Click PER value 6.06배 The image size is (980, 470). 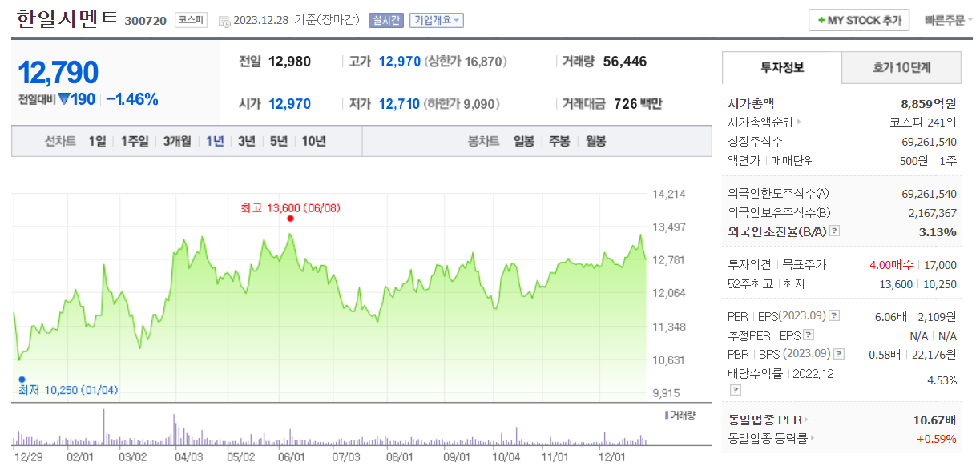(891, 316)
